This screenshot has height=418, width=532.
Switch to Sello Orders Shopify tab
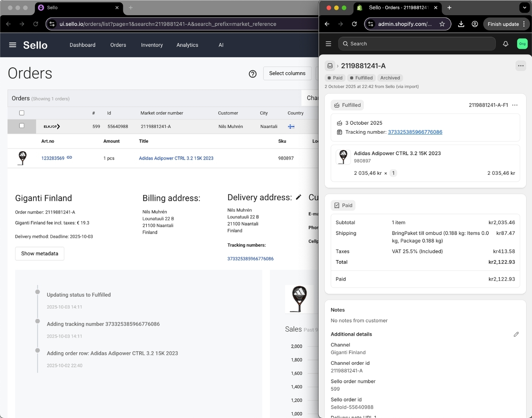tap(398, 8)
